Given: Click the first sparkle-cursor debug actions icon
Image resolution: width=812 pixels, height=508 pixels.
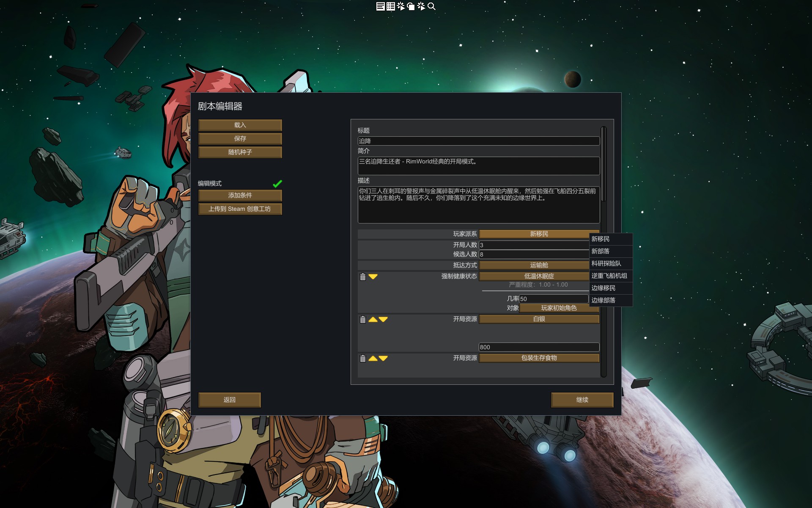Looking at the screenshot, I should tap(401, 6).
